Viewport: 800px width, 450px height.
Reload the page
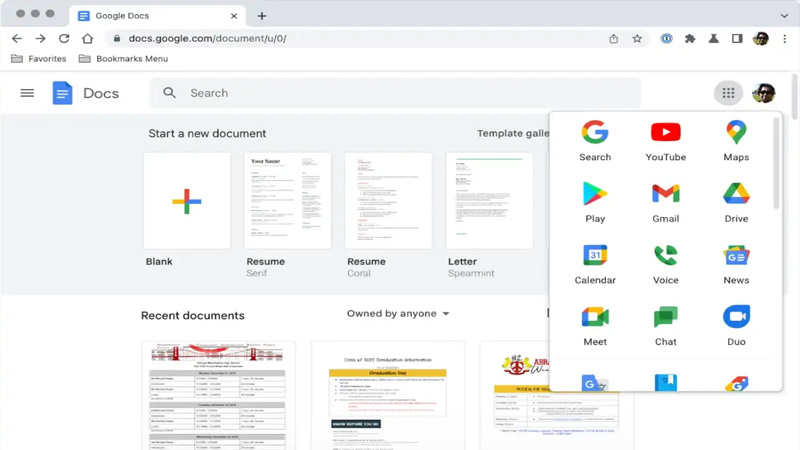coord(64,38)
